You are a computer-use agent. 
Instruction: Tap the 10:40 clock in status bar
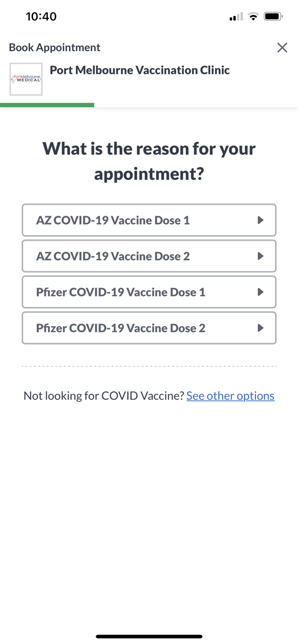41,17
